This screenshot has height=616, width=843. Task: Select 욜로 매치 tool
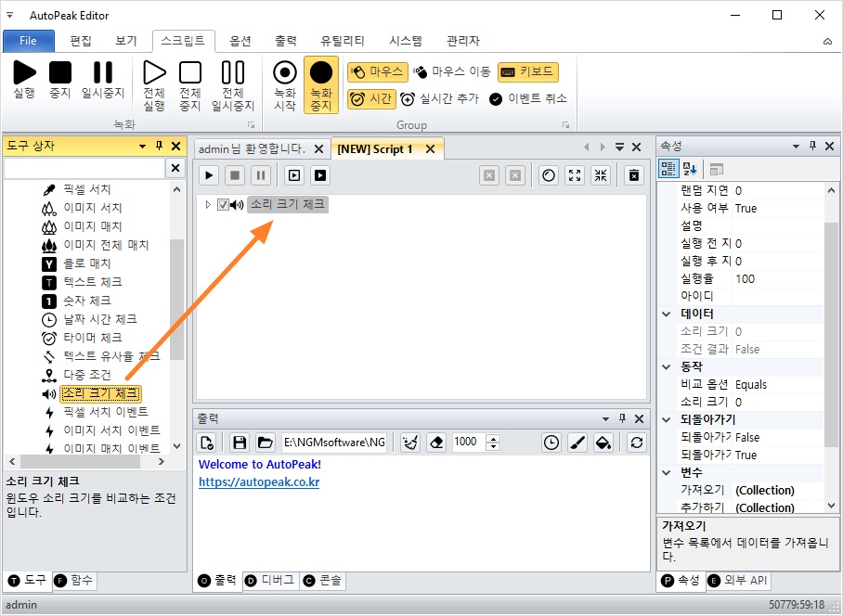87,263
